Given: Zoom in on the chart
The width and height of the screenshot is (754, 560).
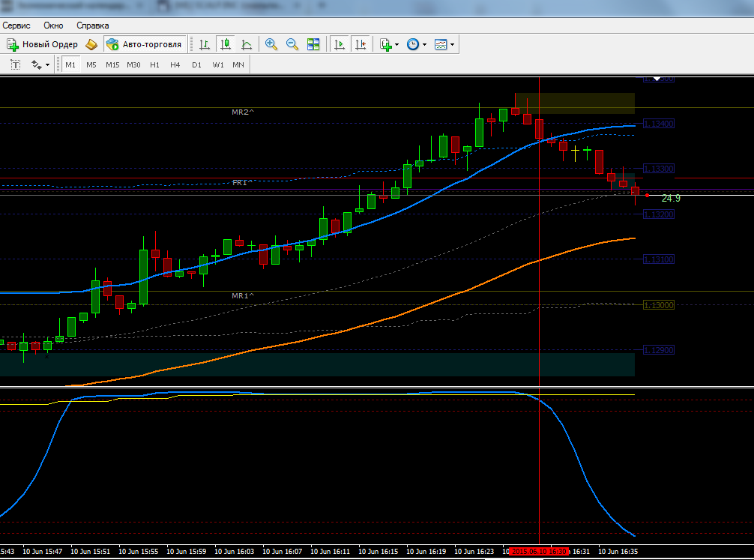Looking at the screenshot, I should tap(271, 44).
